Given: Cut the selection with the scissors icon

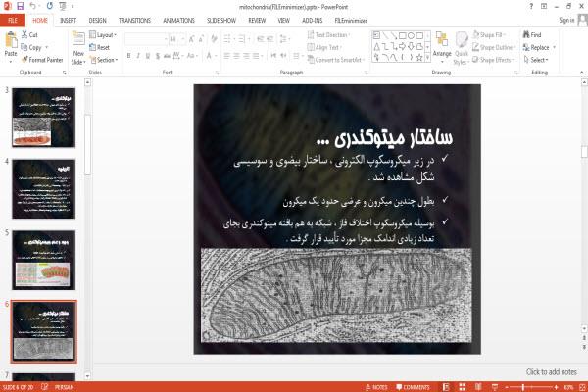Looking at the screenshot, I should [24, 35].
